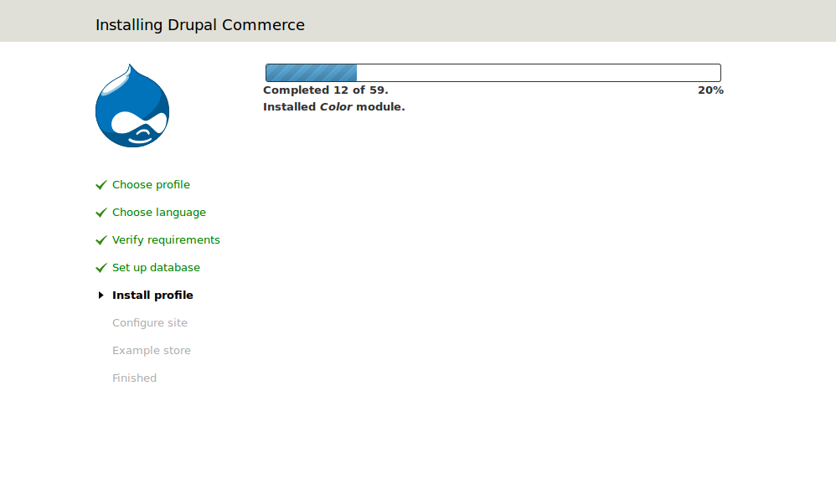The height and width of the screenshot is (504, 836).
Task: Select the Choose profile step
Action: [x=151, y=185]
